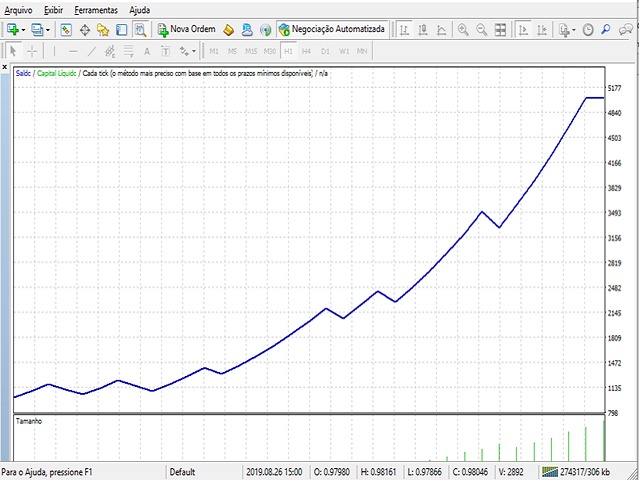Click the Indicators list icon
This screenshot has width=640, height=480.
(564, 30)
